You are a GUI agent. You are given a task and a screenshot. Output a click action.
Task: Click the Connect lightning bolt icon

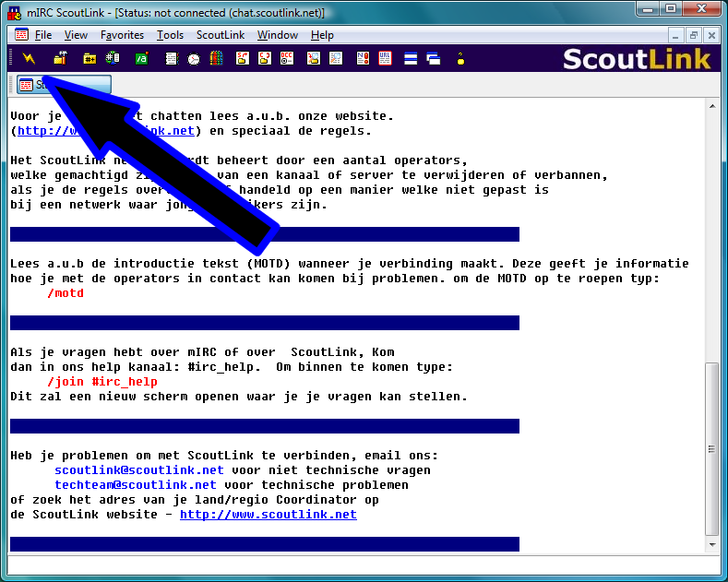[29, 58]
